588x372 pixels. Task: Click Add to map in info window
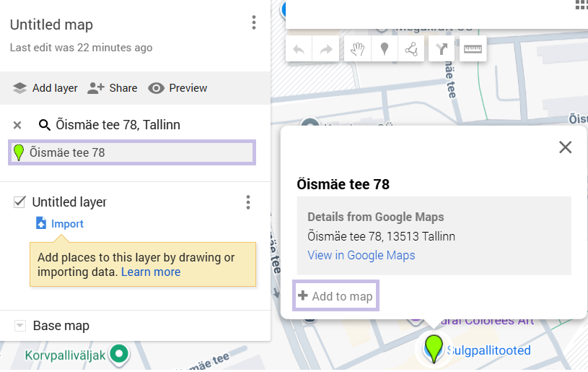click(x=335, y=296)
